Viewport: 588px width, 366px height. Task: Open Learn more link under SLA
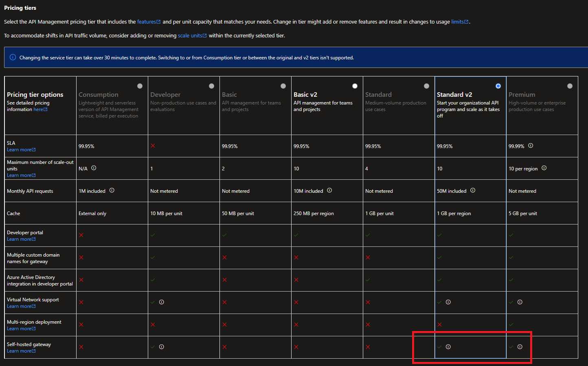[21, 150]
